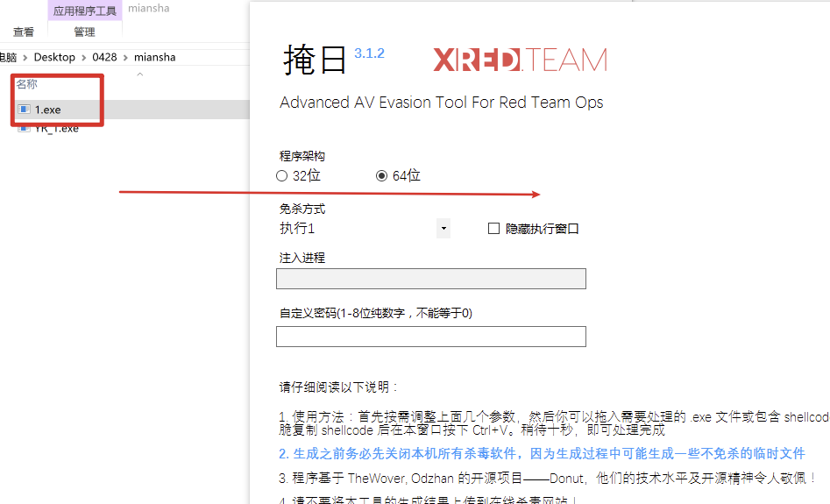The width and height of the screenshot is (830, 504).
Task: Select the YK_1.exe file icon
Action: [x=24, y=129]
